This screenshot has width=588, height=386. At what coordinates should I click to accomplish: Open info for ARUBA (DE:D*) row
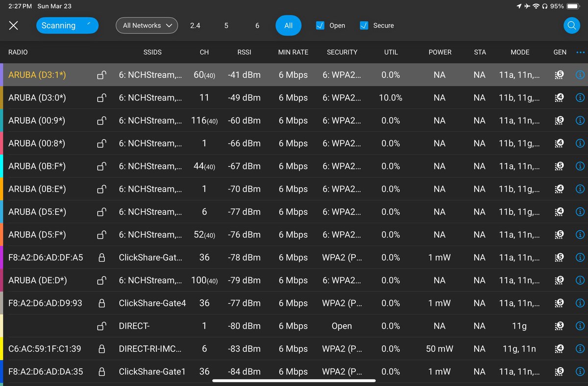coord(580,280)
